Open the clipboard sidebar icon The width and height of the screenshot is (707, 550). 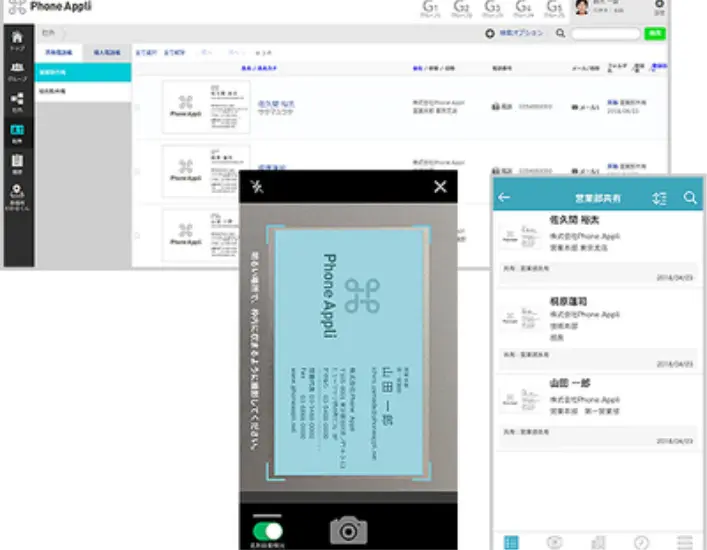point(17,161)
